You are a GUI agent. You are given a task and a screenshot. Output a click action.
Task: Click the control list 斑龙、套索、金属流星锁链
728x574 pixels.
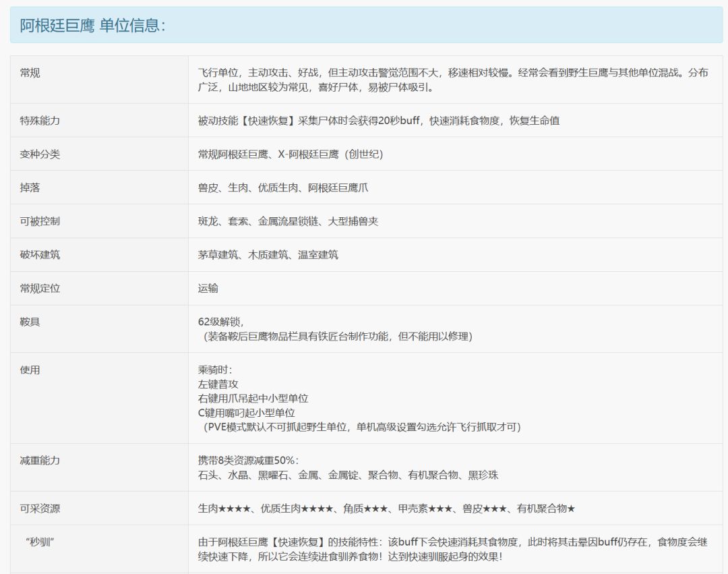pyautogui.click(x=258, y=221)
